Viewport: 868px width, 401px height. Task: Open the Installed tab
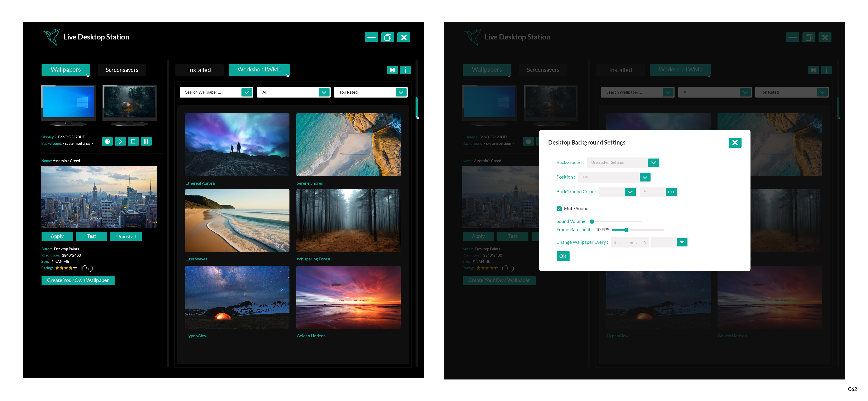tap(199, 70)
